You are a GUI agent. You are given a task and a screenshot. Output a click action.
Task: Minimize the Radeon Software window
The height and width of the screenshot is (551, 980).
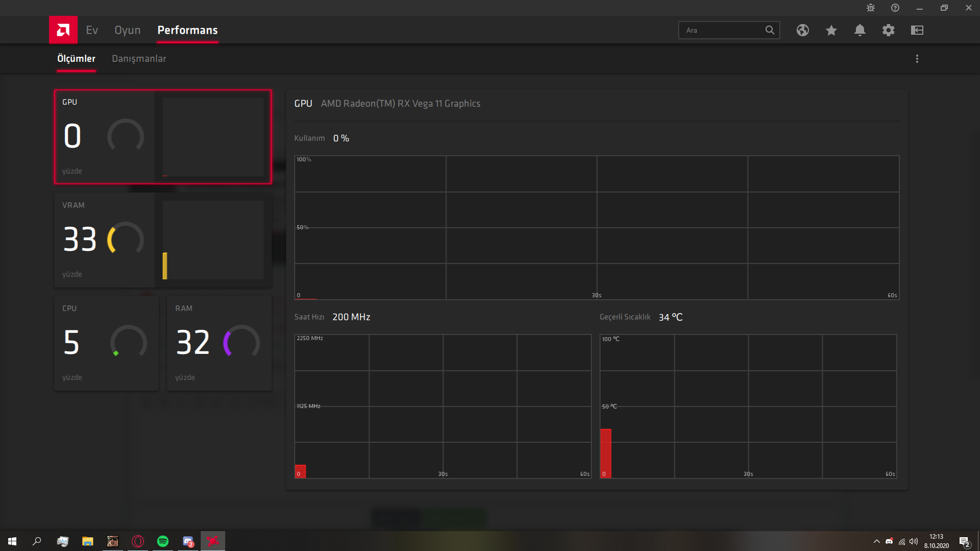920,8
